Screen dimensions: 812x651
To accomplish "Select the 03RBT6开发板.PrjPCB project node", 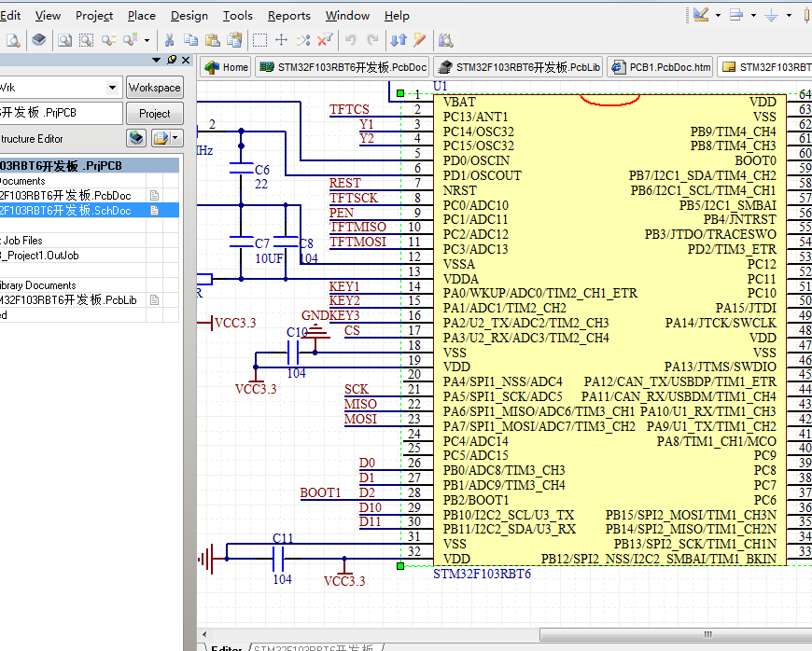I will (89, 166).
